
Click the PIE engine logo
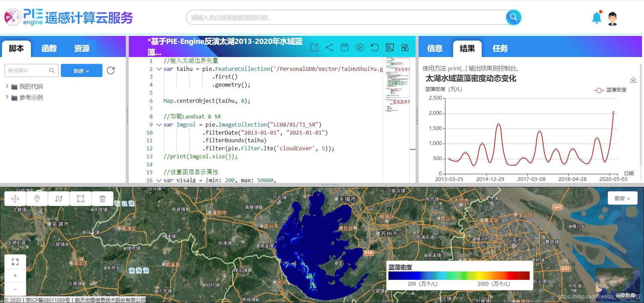point(23,17)
